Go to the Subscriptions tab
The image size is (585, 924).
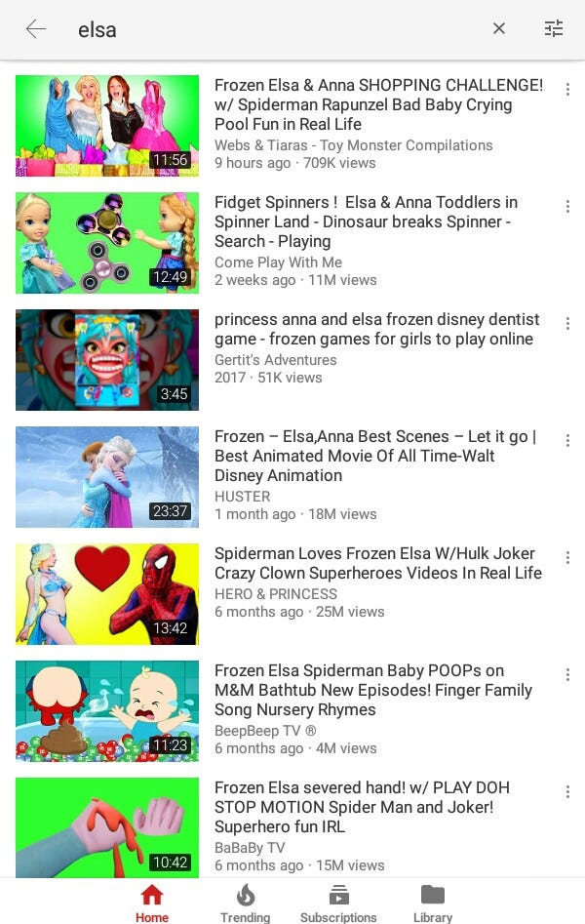338,903
